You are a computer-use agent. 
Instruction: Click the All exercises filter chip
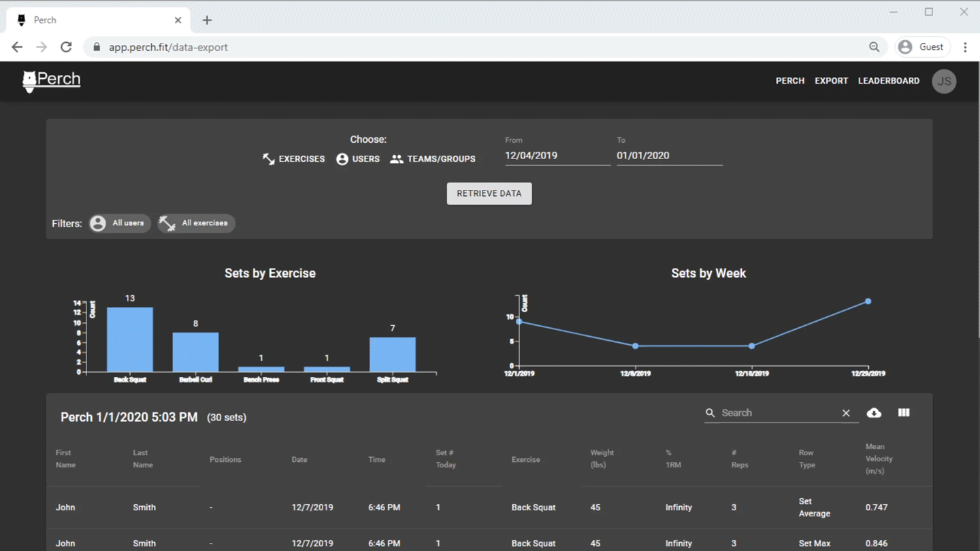point(196,223)
